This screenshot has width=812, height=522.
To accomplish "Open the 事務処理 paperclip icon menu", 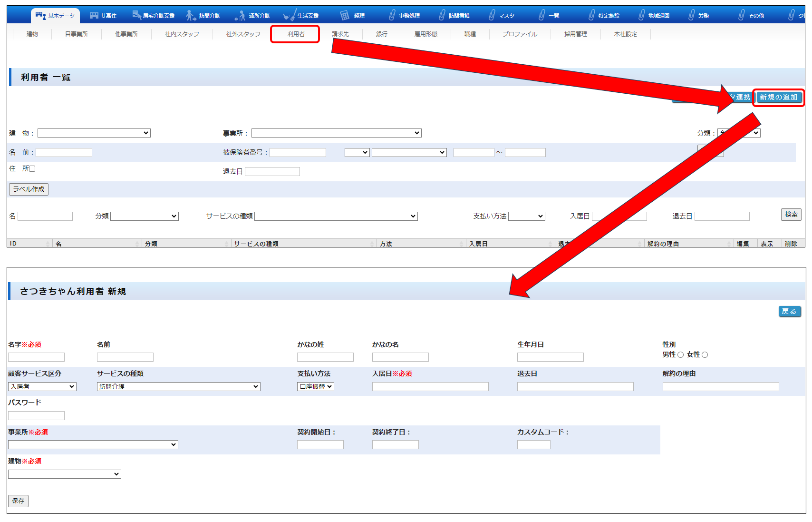I will (x=392, y=16).
